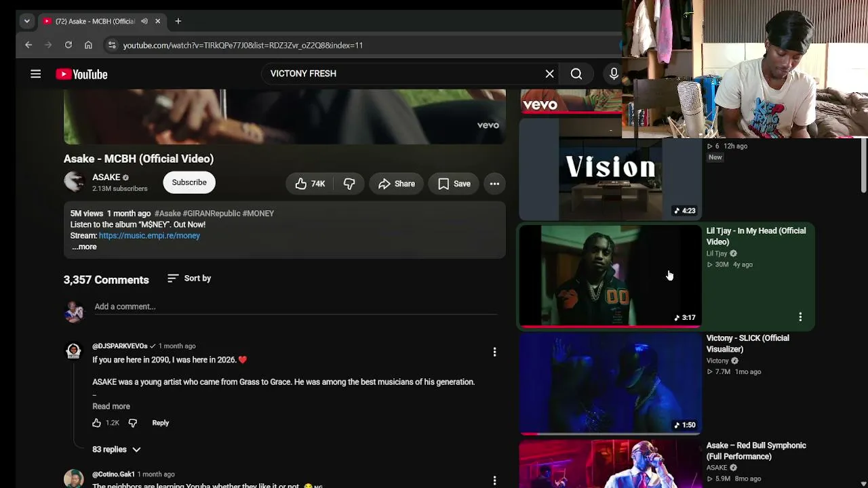The image size is (868, 488).
Task: Open the @DJSPARKVEVOs channel handle
Action: point(119,346)
